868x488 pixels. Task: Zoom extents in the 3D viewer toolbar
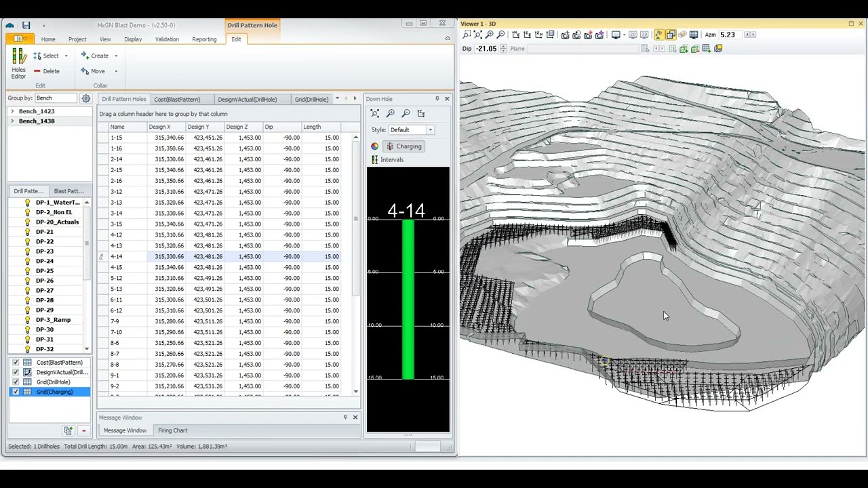coord(478,35)
